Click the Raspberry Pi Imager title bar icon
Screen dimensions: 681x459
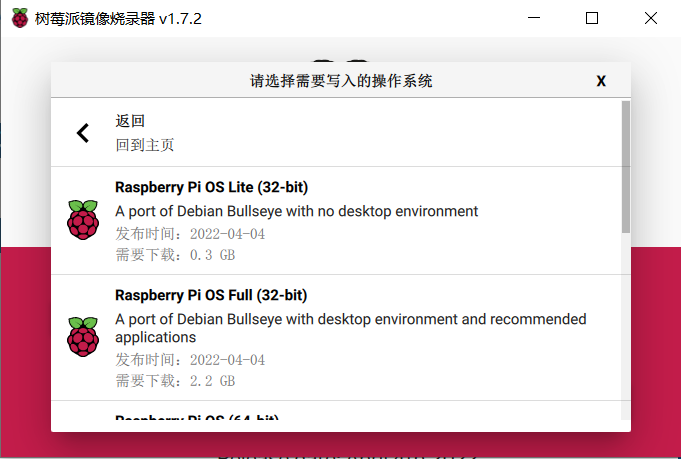coord(20,18)
